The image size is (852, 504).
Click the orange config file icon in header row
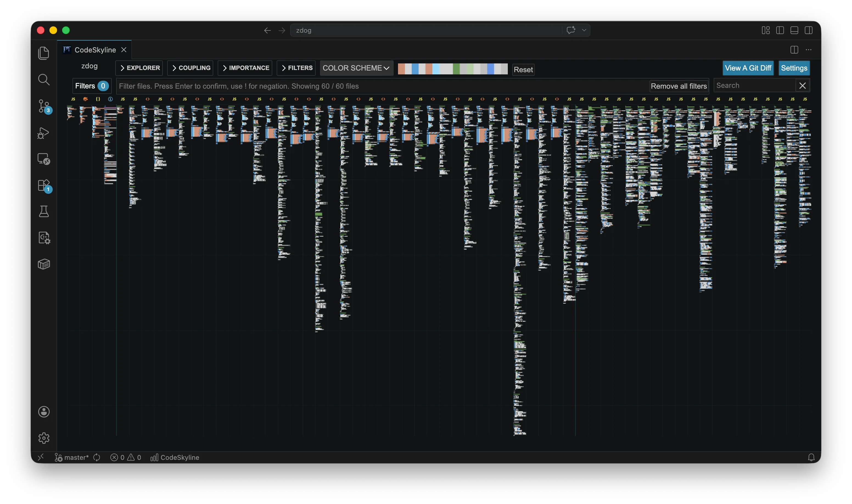[85, 99]
